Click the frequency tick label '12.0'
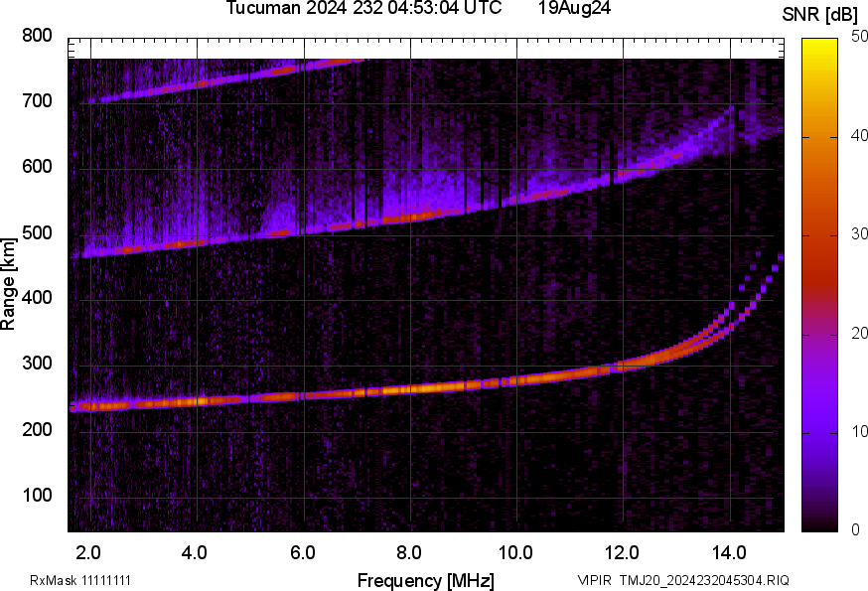 pyautogui.click(x=623, y=553)
